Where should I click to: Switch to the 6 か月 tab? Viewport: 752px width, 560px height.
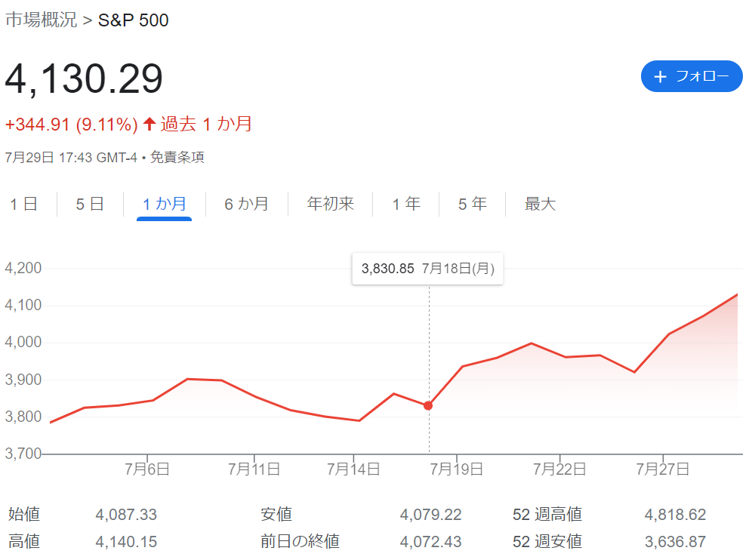pyautogui.click(x=246, y=205)
